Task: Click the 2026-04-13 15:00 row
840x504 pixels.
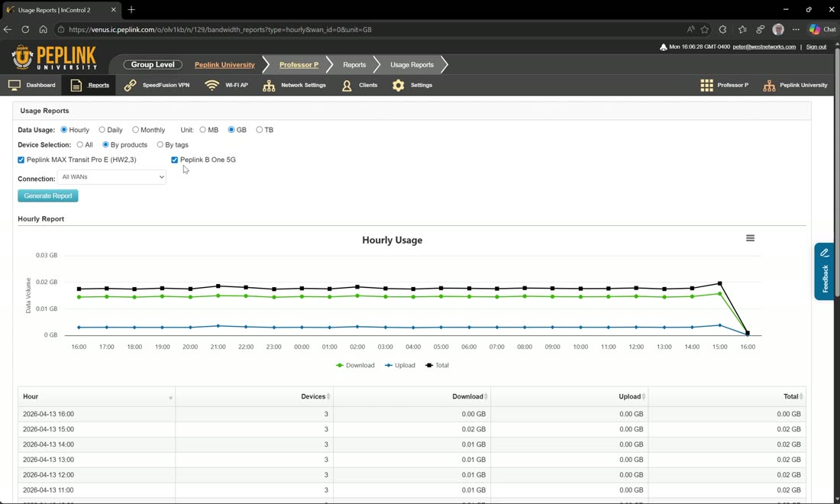Action: [x=412, y=430]
